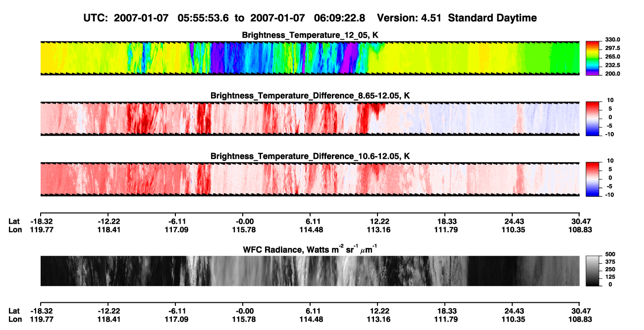Click the Brightness_Temperature_12_05 image strip

point(310,58)
